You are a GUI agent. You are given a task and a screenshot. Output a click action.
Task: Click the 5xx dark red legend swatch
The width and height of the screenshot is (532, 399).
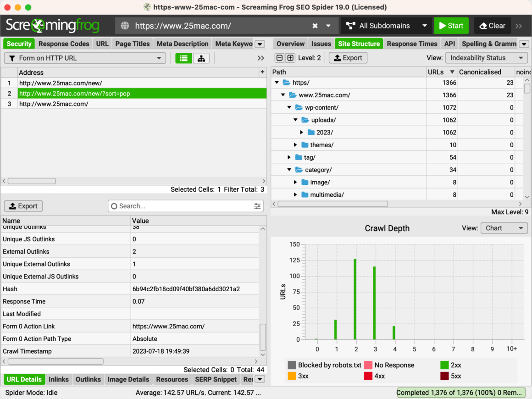coord(444,376)
